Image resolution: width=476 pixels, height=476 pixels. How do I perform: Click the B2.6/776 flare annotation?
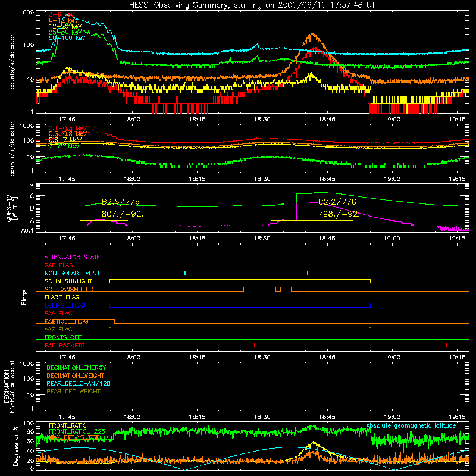point(121,202)
